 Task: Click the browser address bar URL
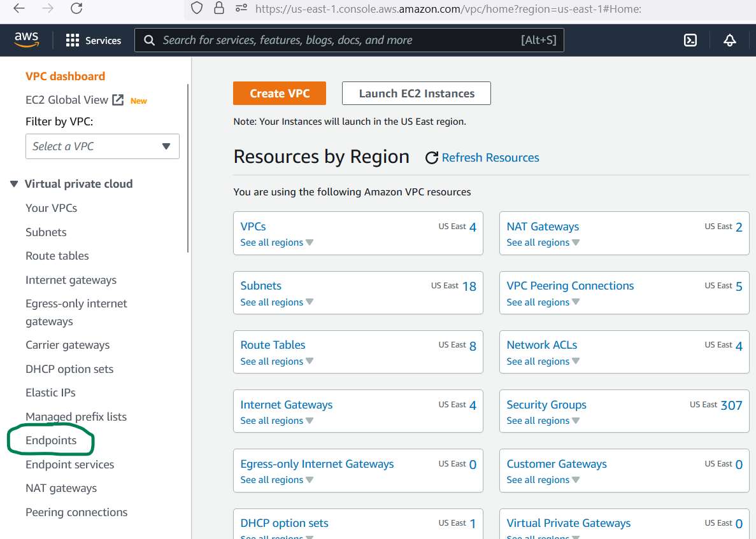pyautogui.click(x=448, y=9)
